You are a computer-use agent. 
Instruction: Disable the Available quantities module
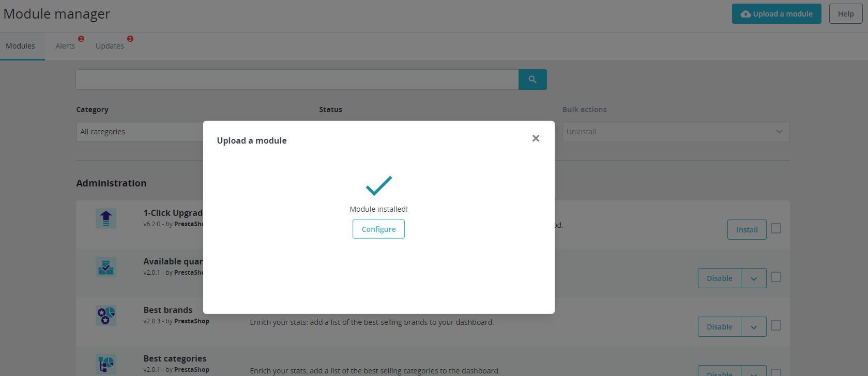[720, 278]
